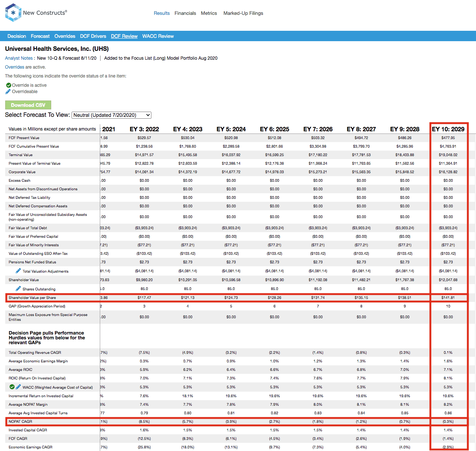The width and height of the screenshot is (476, 451).
Task: Click the Value of Outstanding ESO After-Tax label
Action: click(38, 254)
